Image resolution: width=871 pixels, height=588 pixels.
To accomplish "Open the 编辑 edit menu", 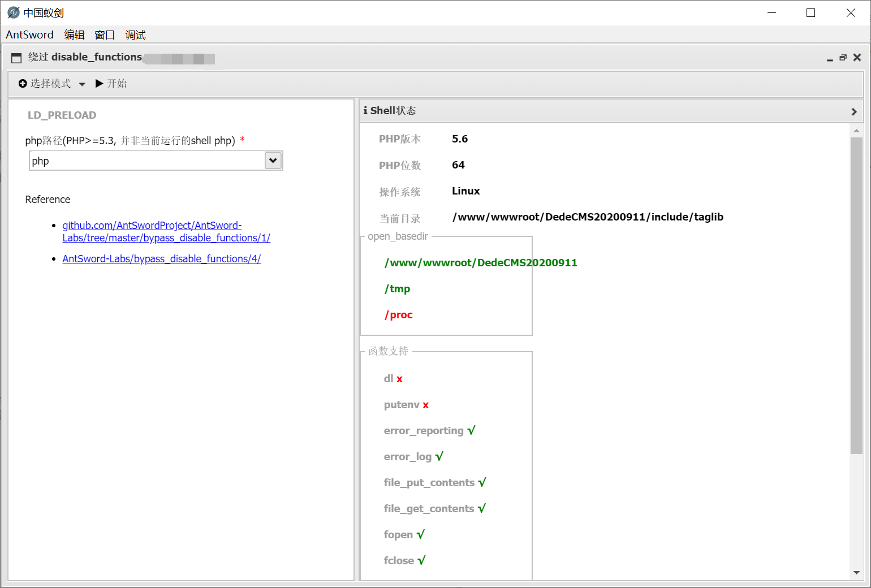I will (74, 34).
